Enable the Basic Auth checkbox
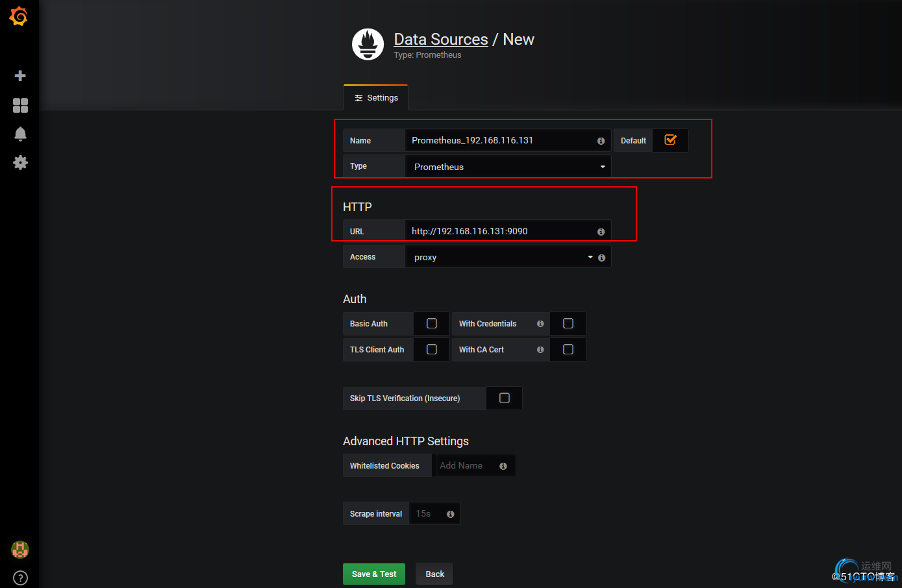This screenshot has width=902, height=588. click(x=432, y=323)
